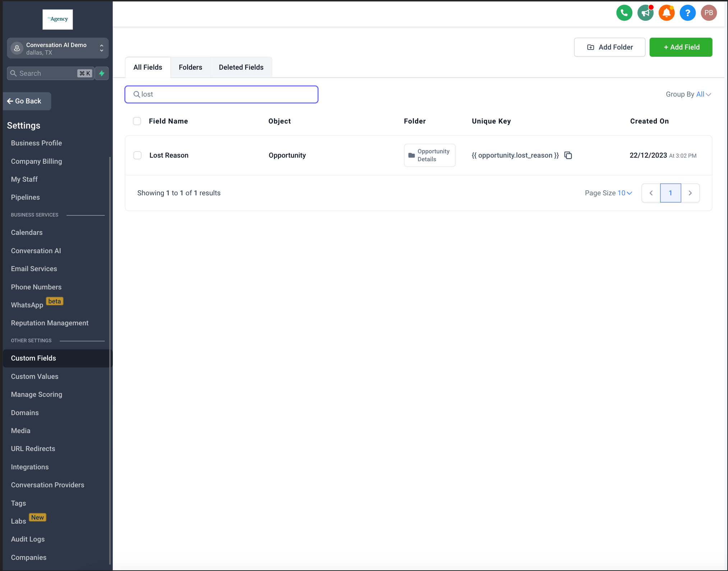The height and width of the screenshot is (571, 728).
Task: Switch to the All Fields tab
Action: (148, 67)
